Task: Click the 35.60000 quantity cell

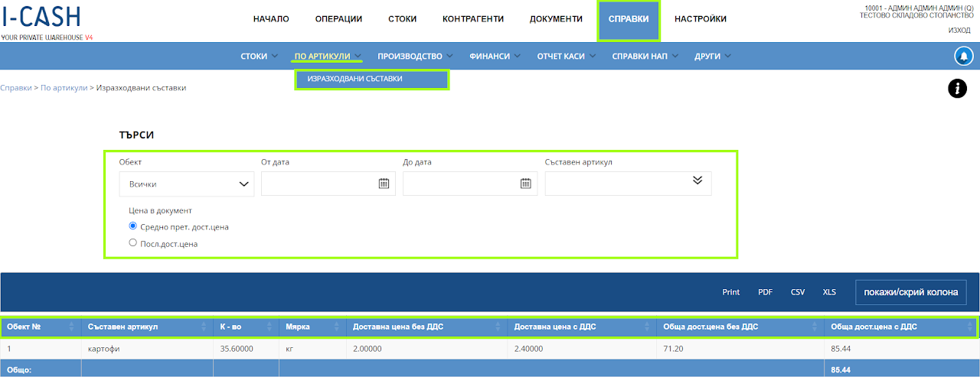Action: (246, 349)
